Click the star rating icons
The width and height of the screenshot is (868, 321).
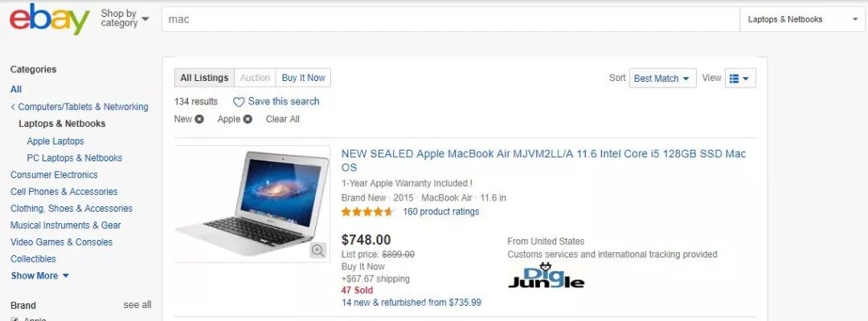pyautogui.click(x=367, y=212)
